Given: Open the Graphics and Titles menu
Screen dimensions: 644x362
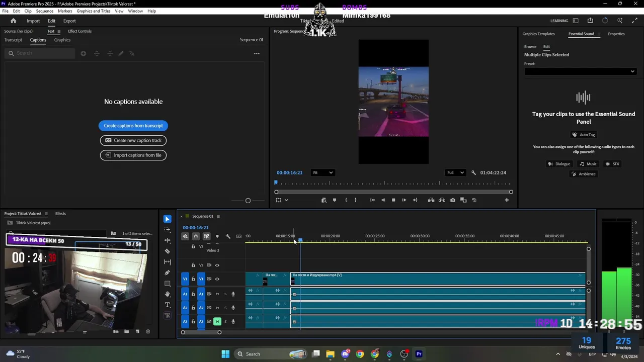Looking at the screenshot, I should (x=94, y=11).
